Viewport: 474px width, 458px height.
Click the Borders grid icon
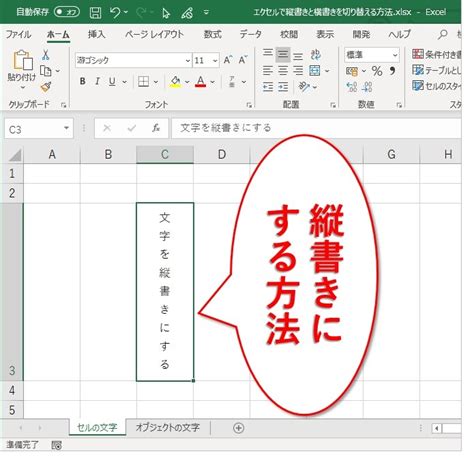pos(143,81)
